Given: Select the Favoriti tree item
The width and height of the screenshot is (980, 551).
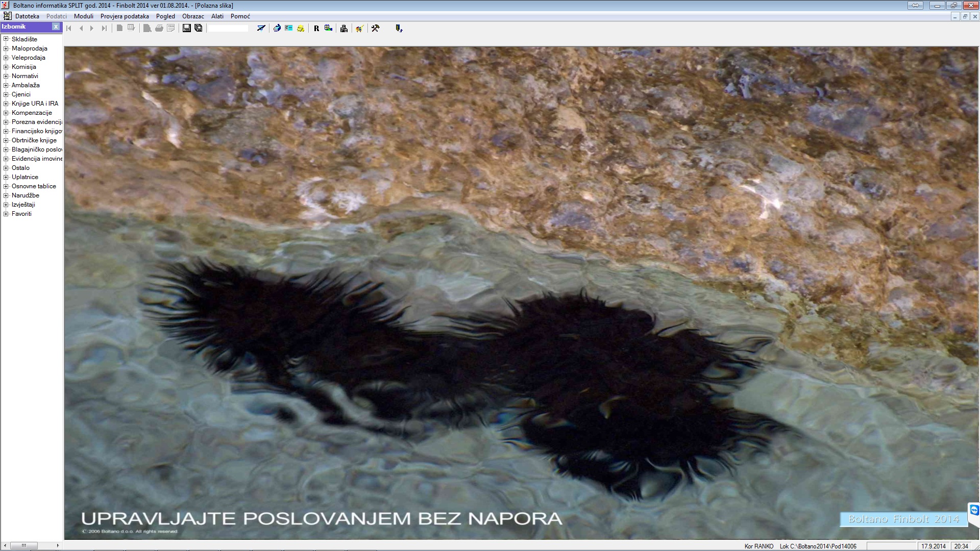Looking at the screenshot, I should (x=21, y=214).
